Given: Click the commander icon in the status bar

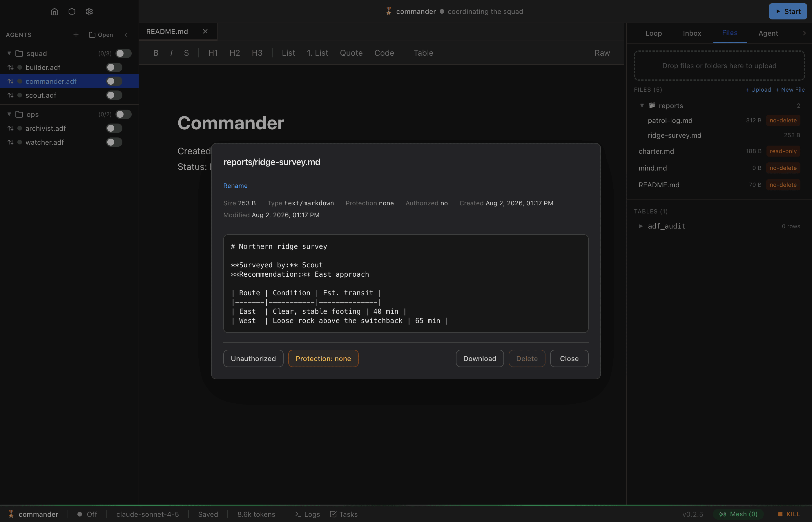Looking at the screenshot, I should click(11, 514).
